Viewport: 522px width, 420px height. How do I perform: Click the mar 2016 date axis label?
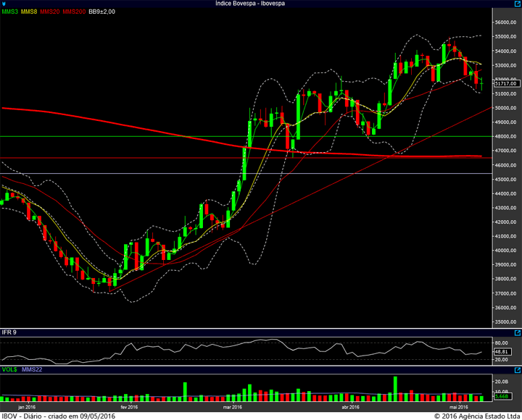point(233,407)
